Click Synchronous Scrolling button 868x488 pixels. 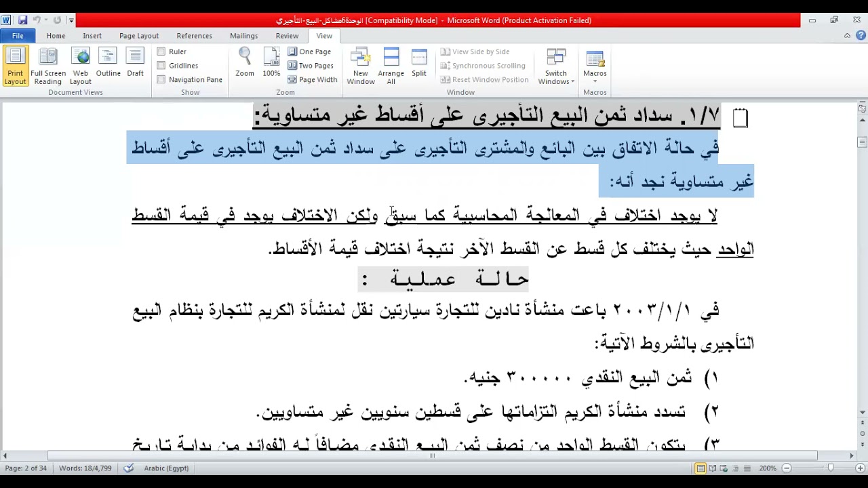coord(483,66)
